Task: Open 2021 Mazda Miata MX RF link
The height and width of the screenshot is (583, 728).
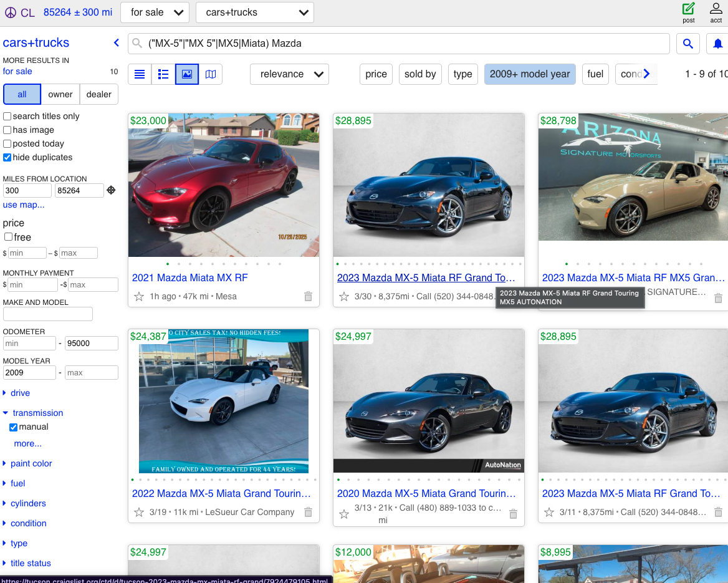Action: point(190,278)
